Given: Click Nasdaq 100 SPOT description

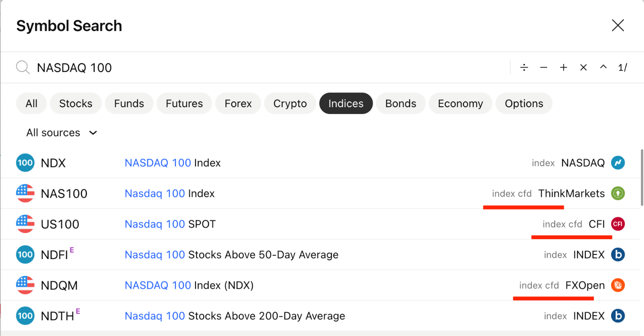Looking at the screenshot, I should [x=170, y=224].
